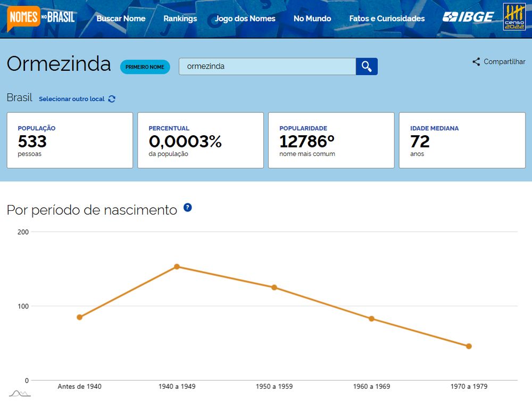Click the refresh icon beside Selecionar outro local
This screenshot has height=410, width=532.
point(111,99)
